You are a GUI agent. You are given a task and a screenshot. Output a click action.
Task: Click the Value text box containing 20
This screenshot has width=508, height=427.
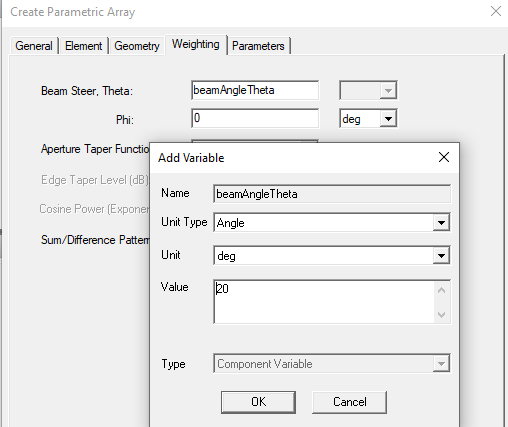pyautogui.click(x=324, y=302)
